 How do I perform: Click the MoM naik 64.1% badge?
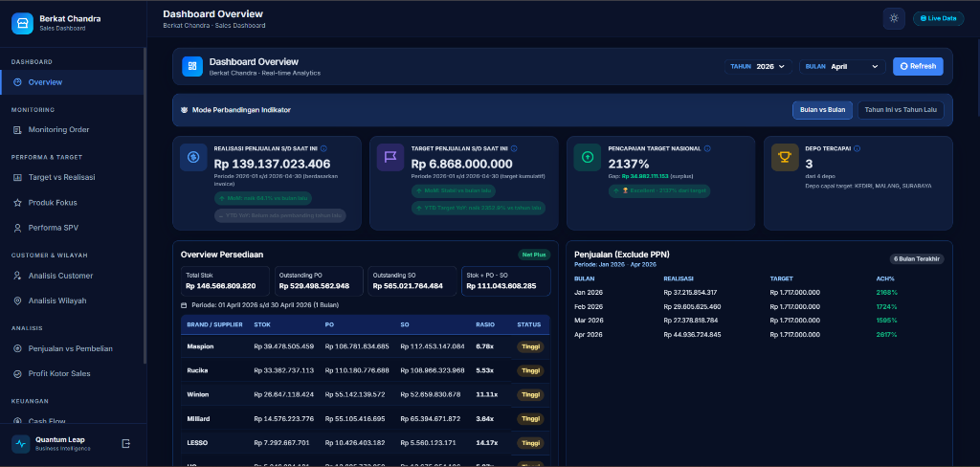click(262, 198)
